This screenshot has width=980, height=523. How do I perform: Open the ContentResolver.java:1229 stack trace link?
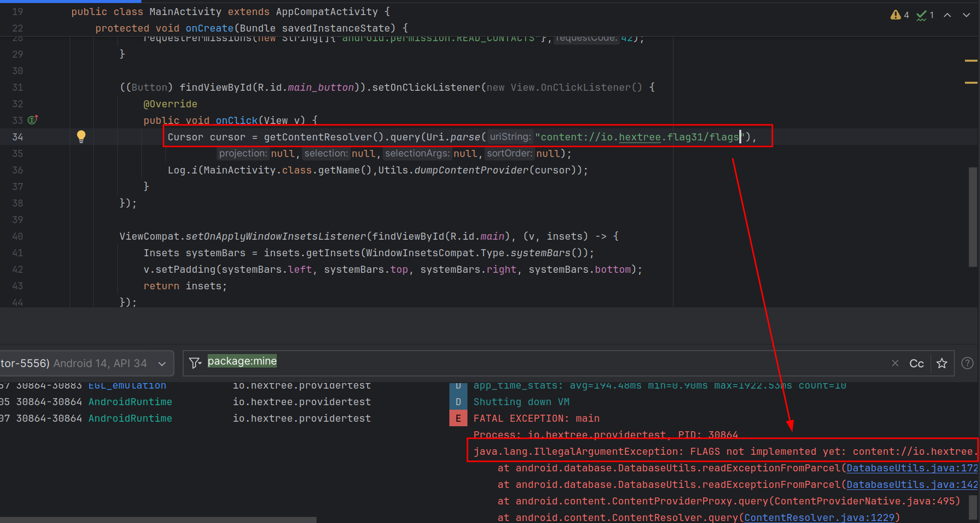pos(819,517)
